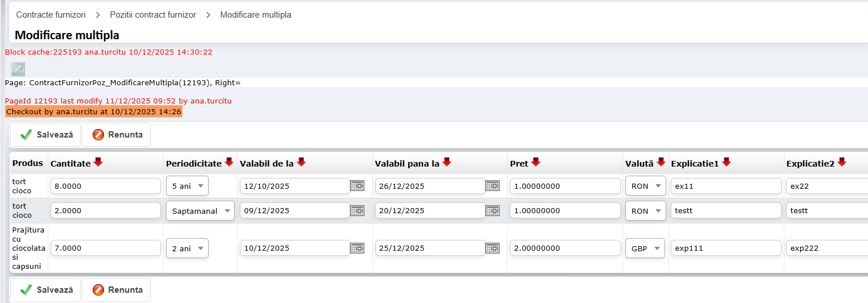Image resolution: width=868 pixels, height=303 pixels.
Task: Open the '2 ani' periodicity dropdown
Action: (x=187, y=248)
